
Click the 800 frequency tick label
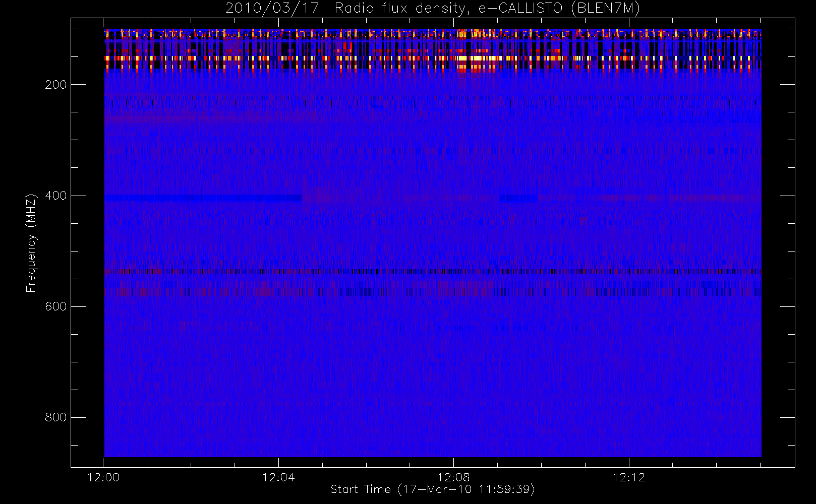coord(56,417)
